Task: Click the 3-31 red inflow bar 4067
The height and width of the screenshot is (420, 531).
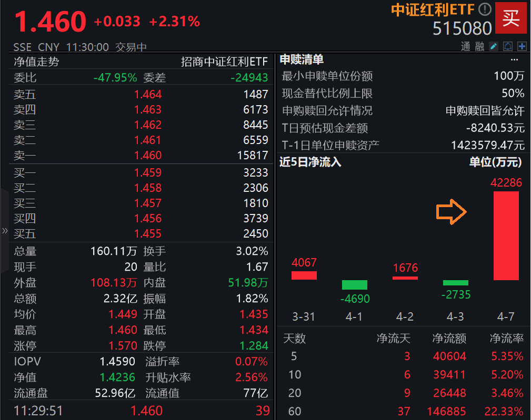Action: pyautogui.click(x=304, y=275)
